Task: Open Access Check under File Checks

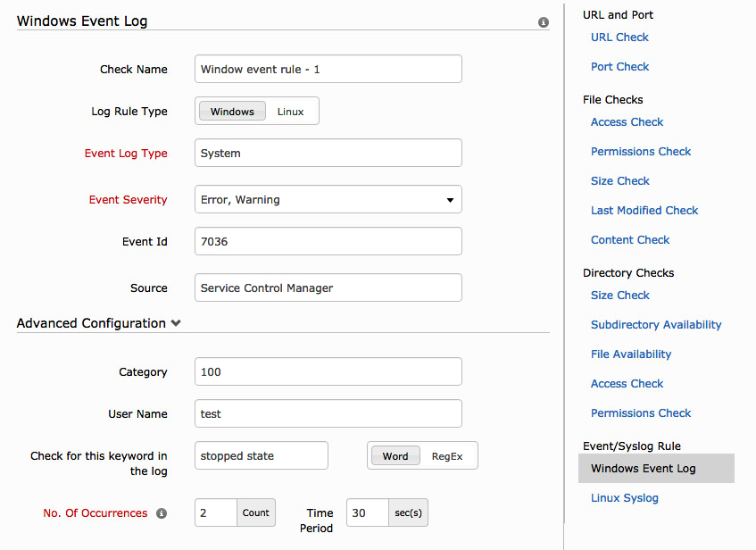Action: point(627,121)
